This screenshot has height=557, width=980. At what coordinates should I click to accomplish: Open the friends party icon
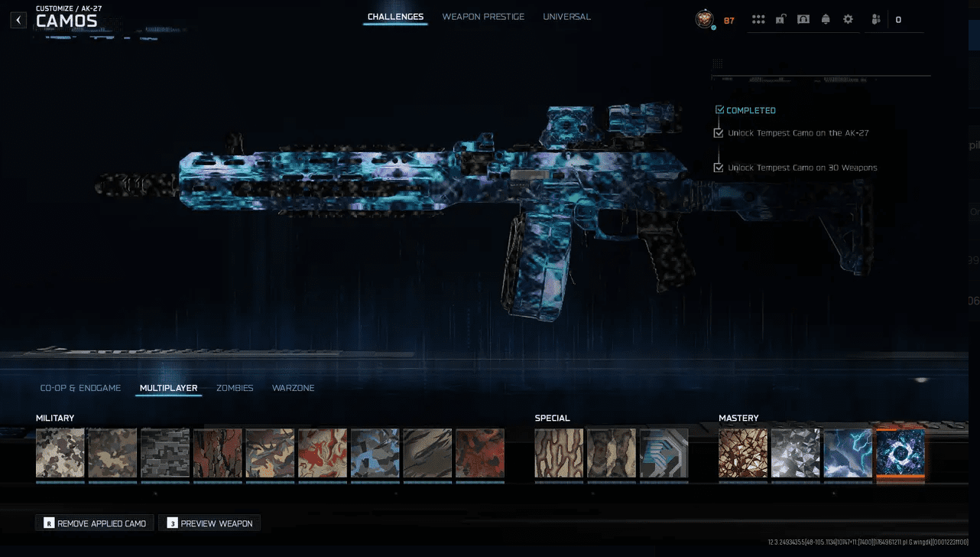876,20
